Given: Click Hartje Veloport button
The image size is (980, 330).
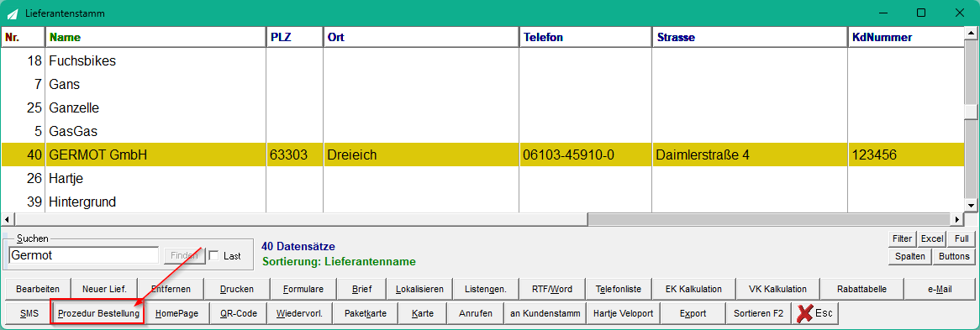Looking at the screenshot, I should (623, 313).
